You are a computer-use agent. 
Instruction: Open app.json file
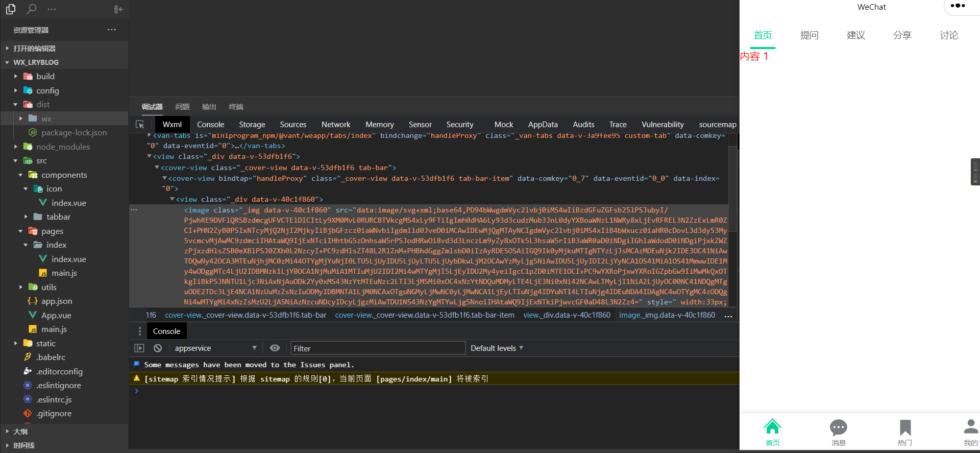point(57,301)
